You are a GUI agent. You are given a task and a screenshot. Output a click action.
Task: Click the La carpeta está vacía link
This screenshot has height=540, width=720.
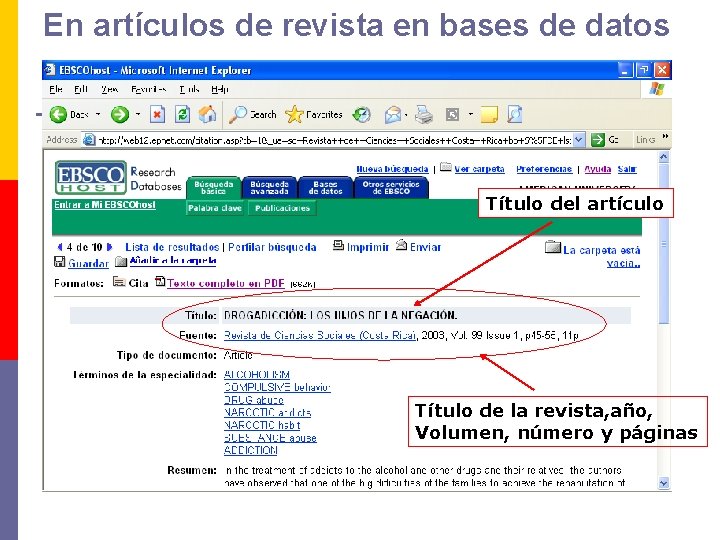click(602, 257)
